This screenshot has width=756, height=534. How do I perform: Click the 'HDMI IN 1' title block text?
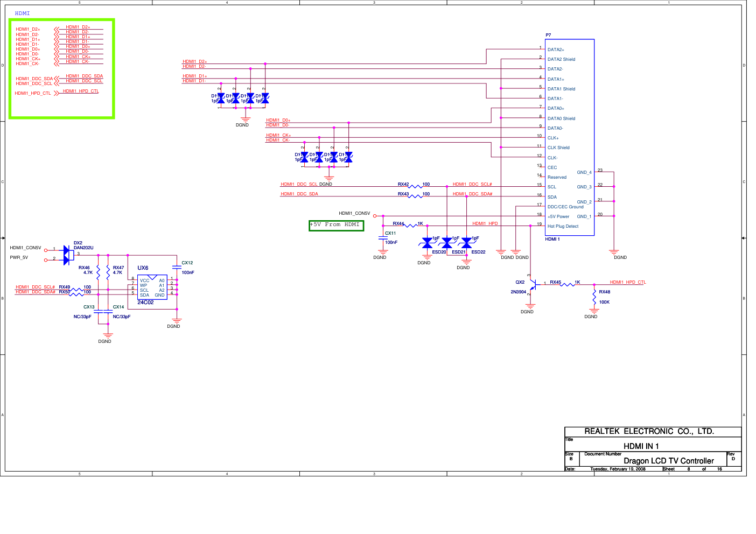click(641, 446)
